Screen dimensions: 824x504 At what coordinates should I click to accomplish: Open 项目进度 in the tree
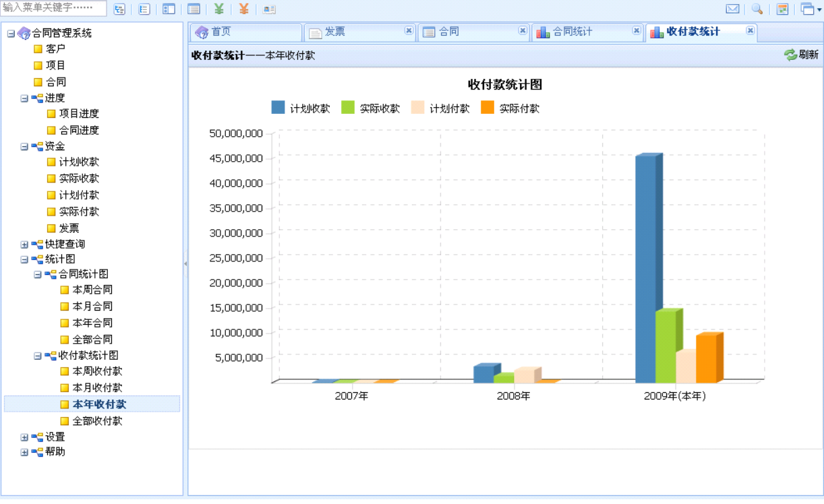[x=79, y=113]
